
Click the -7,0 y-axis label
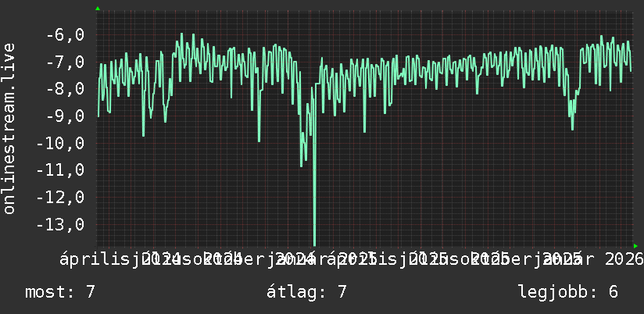pyautogui.click(x=65, y=62)
